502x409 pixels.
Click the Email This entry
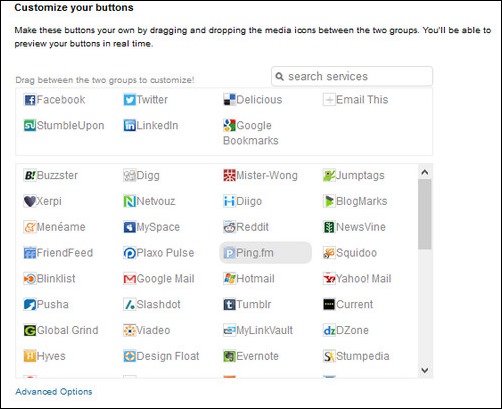coord(356,100)
